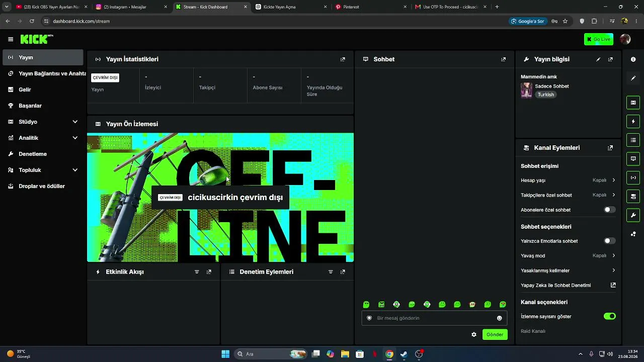The image size is (644, 362).
Task: Click the stream category thumbnail in Yayın bilgisi
Action: point(526,90)
